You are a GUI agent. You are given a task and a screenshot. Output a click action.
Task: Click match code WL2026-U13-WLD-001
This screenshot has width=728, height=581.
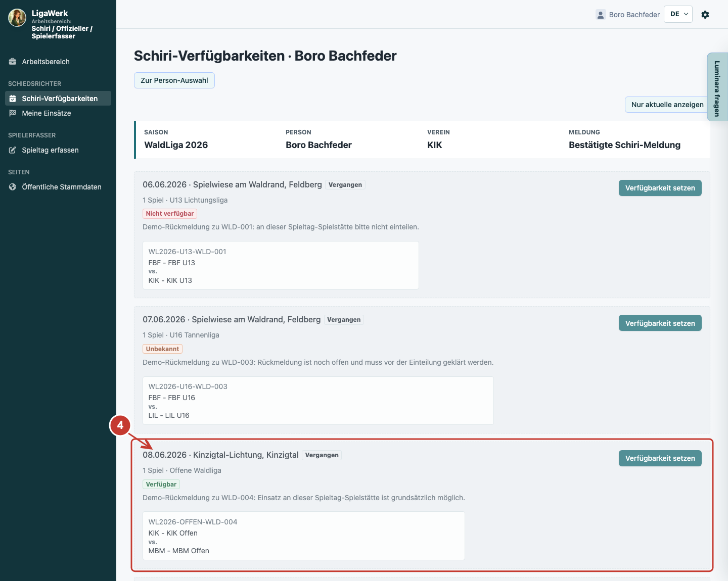187,252
